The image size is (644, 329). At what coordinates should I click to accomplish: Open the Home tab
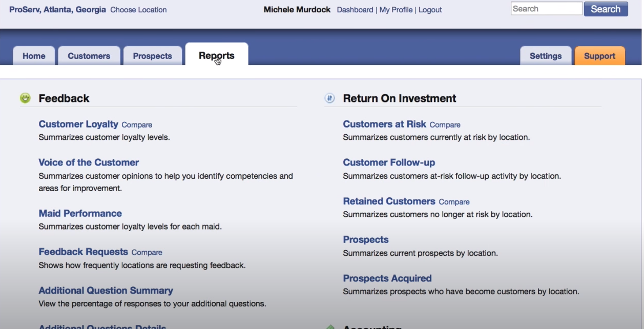34,56
